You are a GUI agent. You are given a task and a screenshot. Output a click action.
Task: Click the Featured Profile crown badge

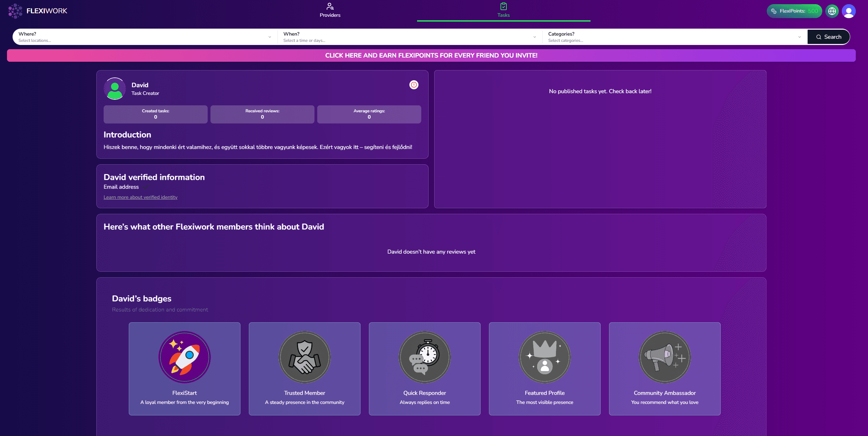[544, 357]
